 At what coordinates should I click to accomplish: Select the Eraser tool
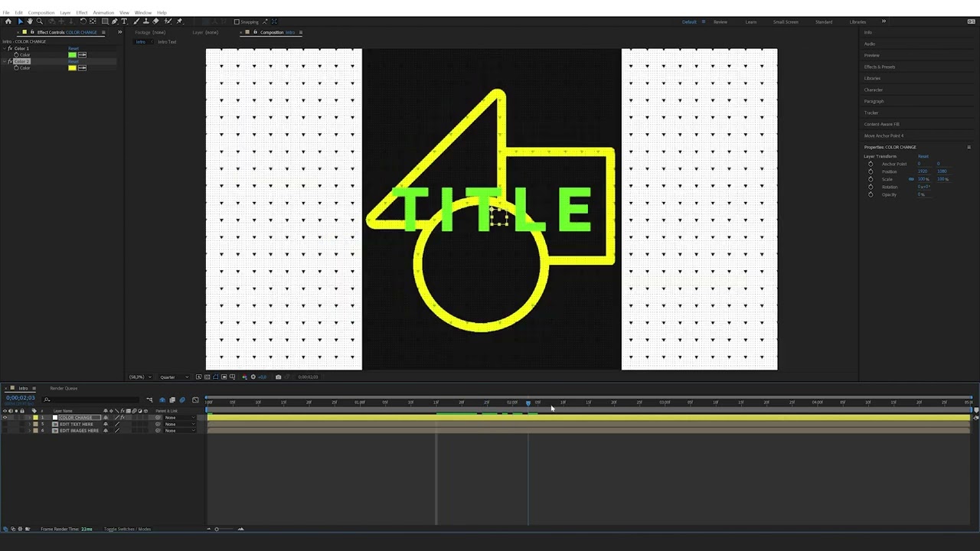coord(155,21)
